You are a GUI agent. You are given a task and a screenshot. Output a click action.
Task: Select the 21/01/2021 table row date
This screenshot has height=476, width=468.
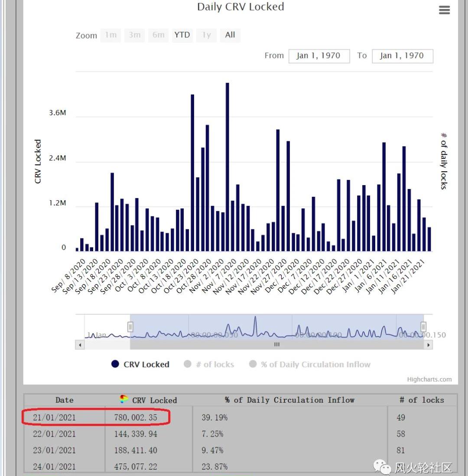click(x=54, y=417)
